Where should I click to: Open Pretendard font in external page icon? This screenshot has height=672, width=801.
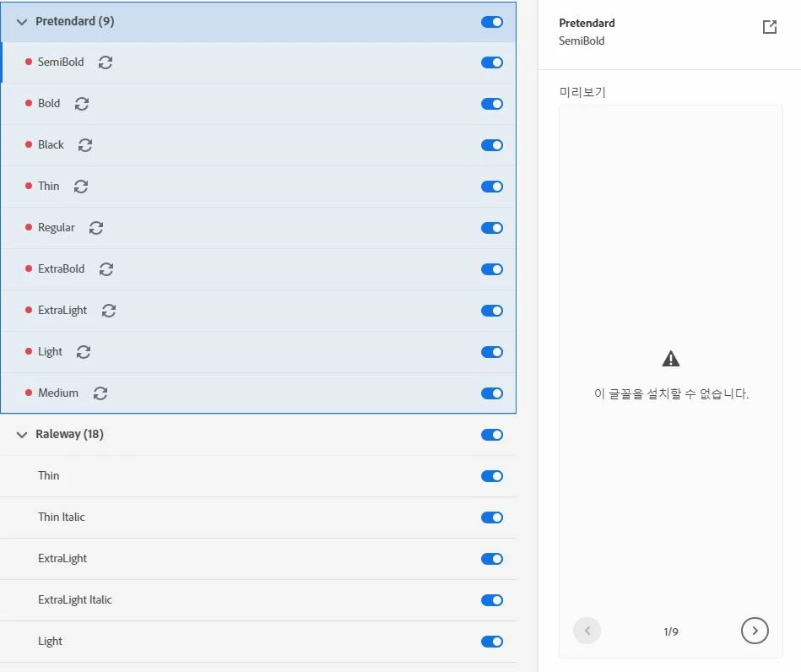click(x=769, y=27)
